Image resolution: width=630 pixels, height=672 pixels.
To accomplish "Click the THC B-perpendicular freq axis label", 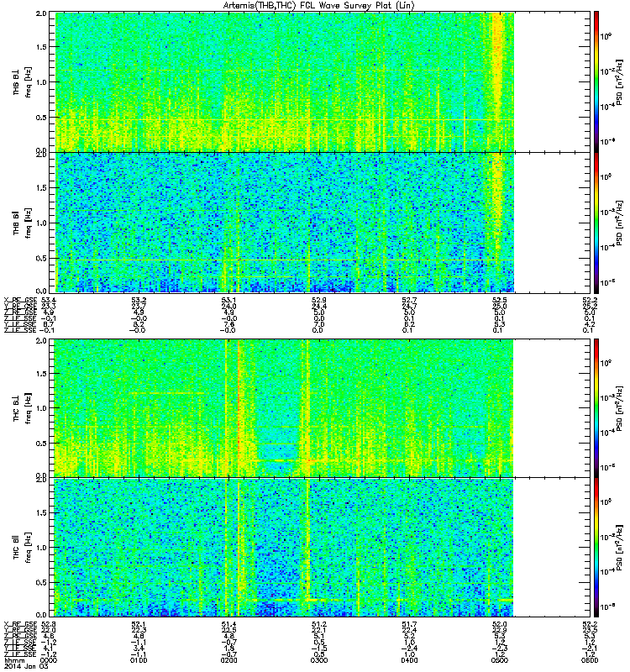I will click(x=23, y=408).
